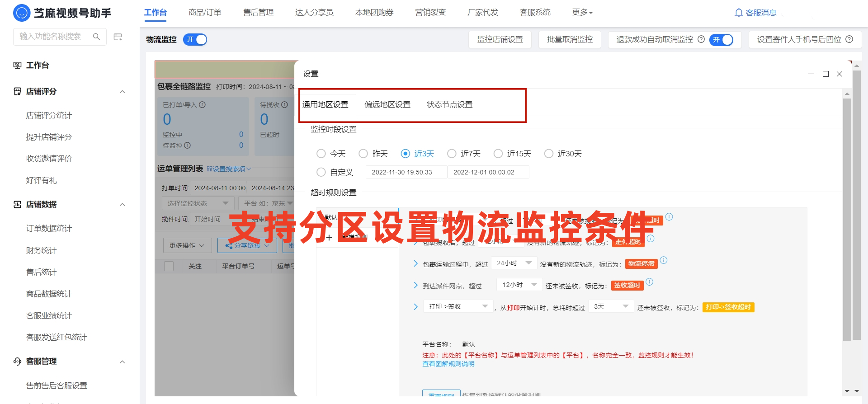Screen dimensions: 868x404
Task: Open the 查看图解规则说明 link
Action: tap(448, 364)
